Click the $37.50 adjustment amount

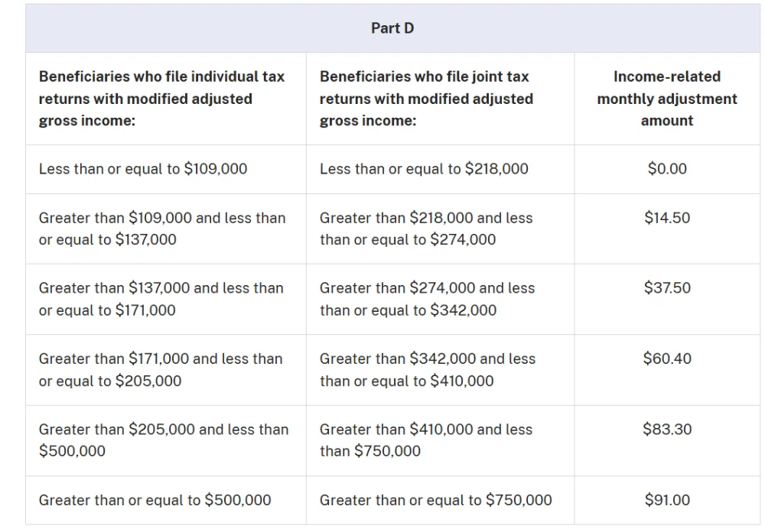(x=667, y=288)
